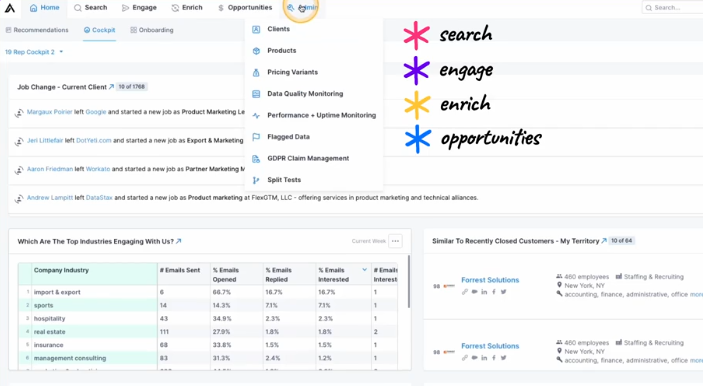703x386 pixels.
Task: Open Aaron Friedman's contact link
Action: [x=50, y=169]
